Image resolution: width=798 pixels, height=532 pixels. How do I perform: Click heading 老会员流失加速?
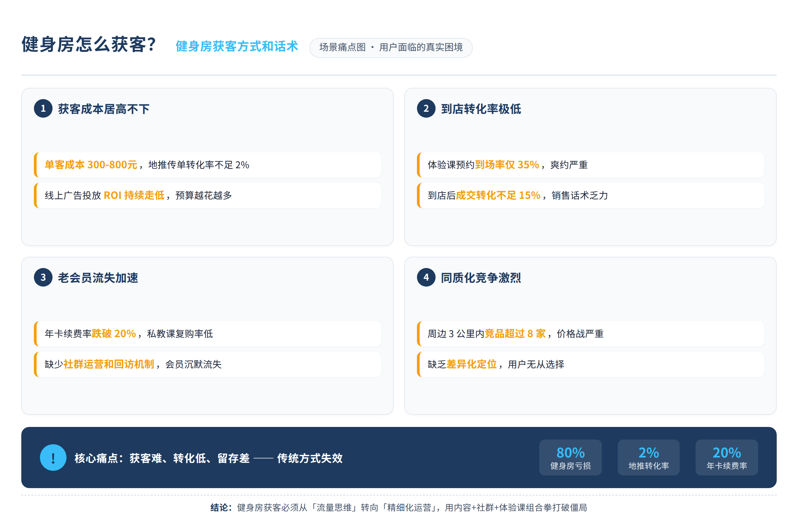click(x=98, y=278)
